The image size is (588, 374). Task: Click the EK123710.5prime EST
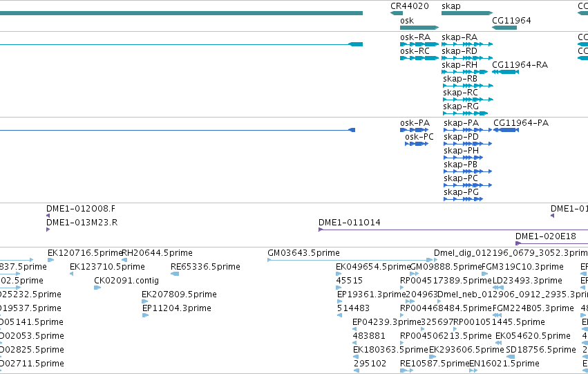[72, 274]
